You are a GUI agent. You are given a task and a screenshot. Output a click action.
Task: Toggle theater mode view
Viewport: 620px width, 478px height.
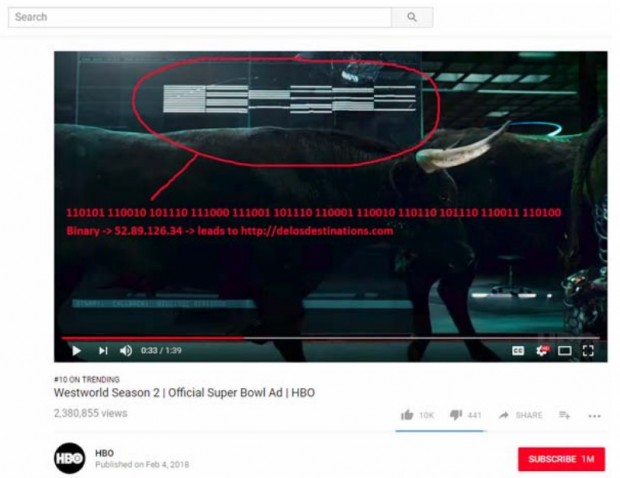pyautogui.click(x=564, y=351)
